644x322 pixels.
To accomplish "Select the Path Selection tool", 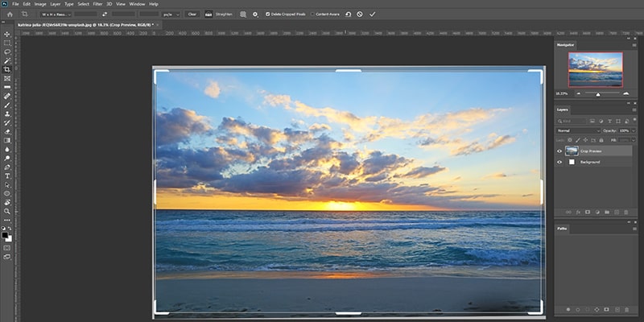I will pos(7,185).
